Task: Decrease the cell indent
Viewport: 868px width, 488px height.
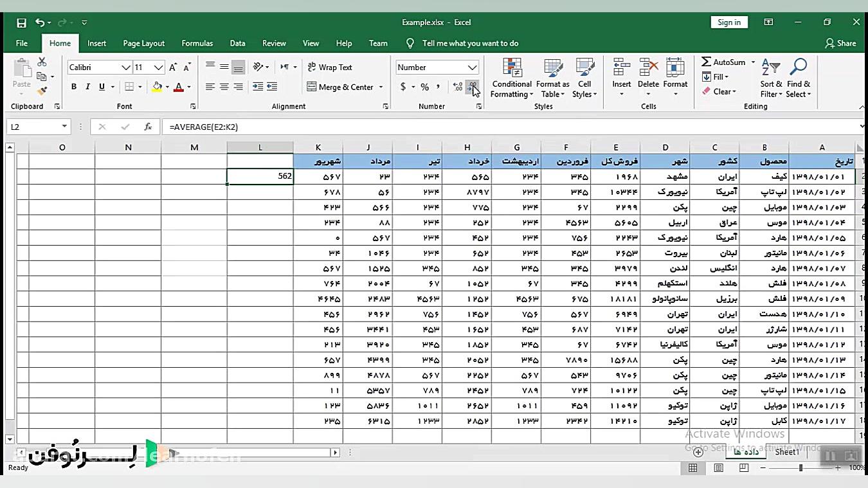Action: pos(258,87)
